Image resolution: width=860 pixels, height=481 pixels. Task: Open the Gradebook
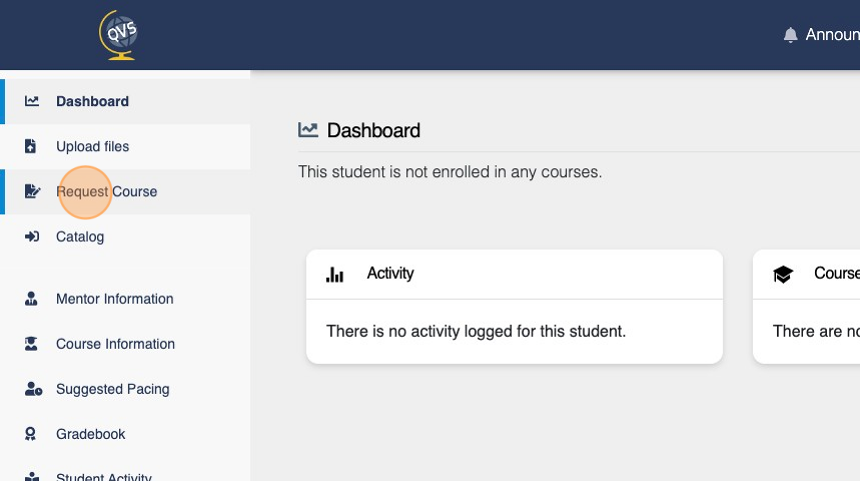(x=90, y=434)
